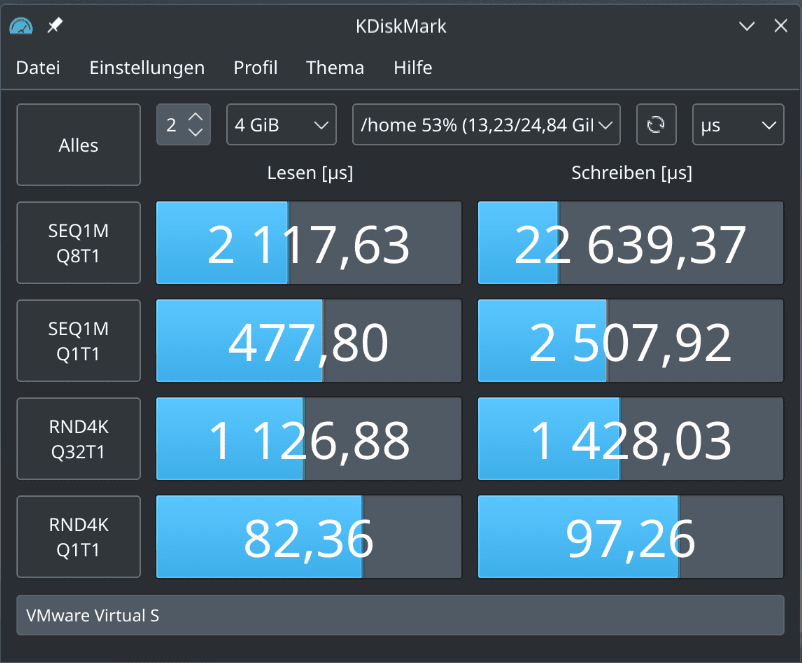Viewport: 802px width, 663px height.
Task: Click the 97,26 write result bar
Action: [x=630, y=537]
